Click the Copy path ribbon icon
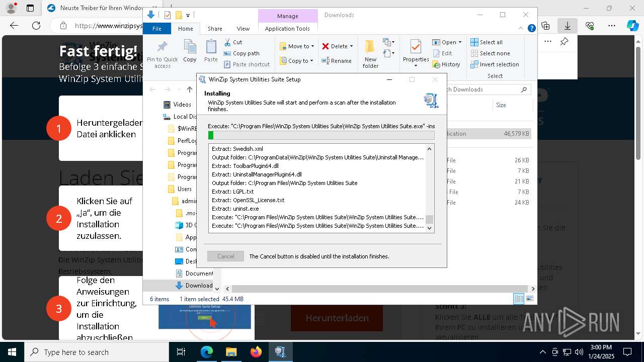644x362 pixels. pyautogui.click(x=227, y=53)
